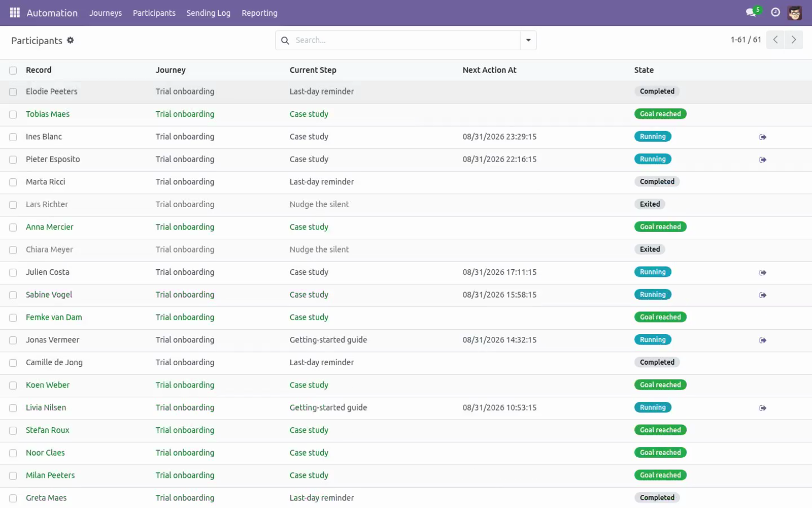This screenshot has height=508, width=812.
Task: Click the search magnifier icon
Action: 285,40
